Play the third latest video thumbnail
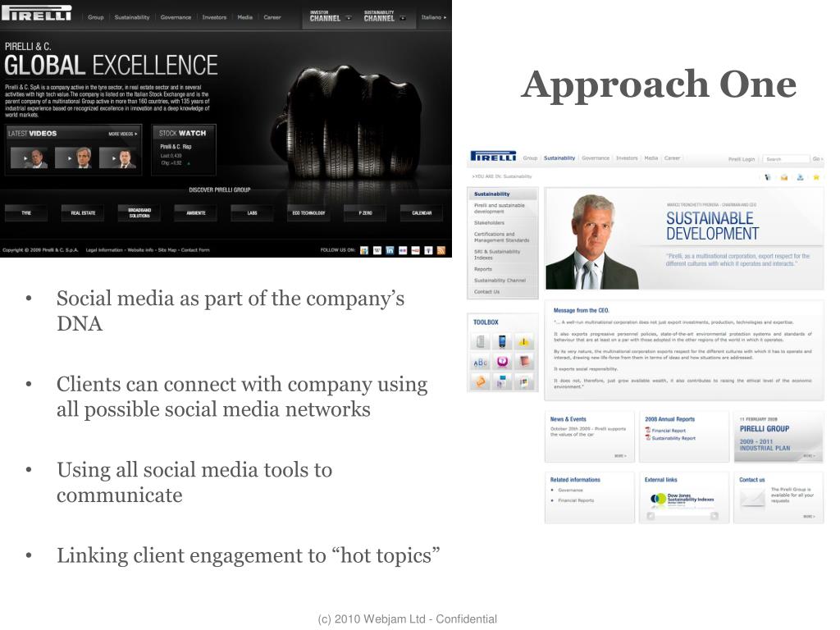Viewport: 840px width, 630px height. (118, 158)
